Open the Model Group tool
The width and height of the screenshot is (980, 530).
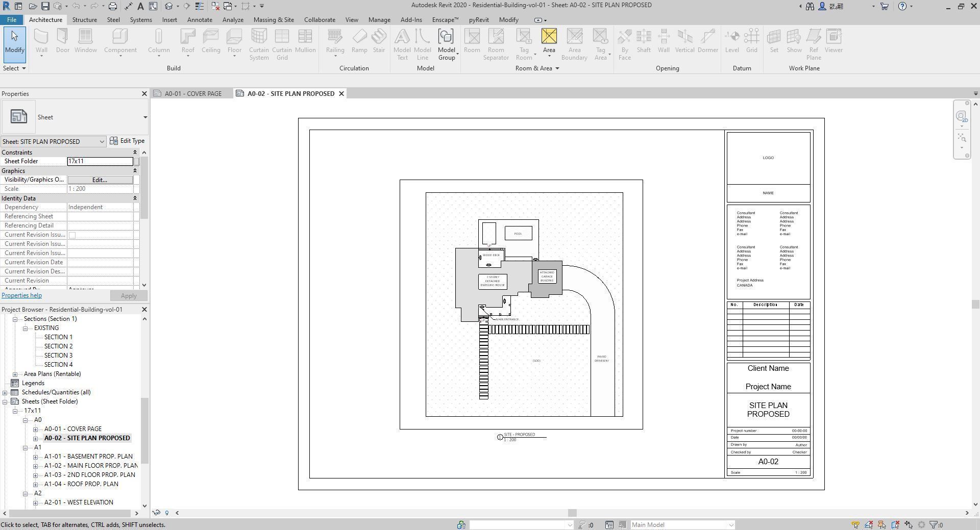click(x=446, y=44)
